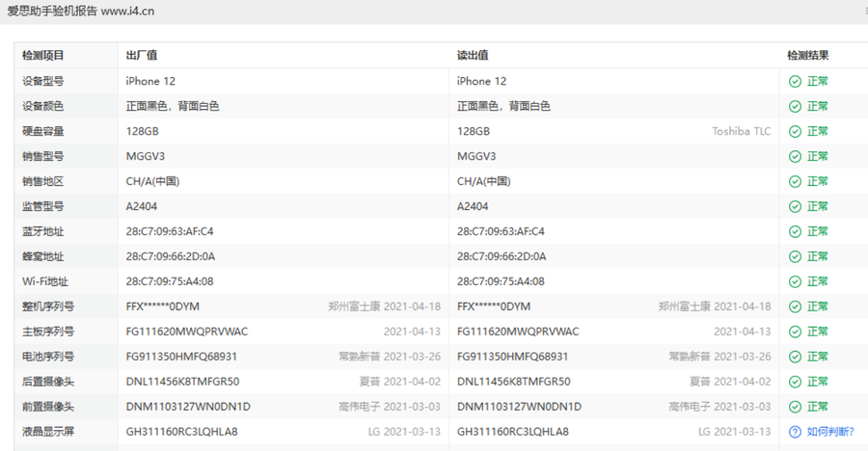Click factory serial FFX******0DYM

(163, 306)
